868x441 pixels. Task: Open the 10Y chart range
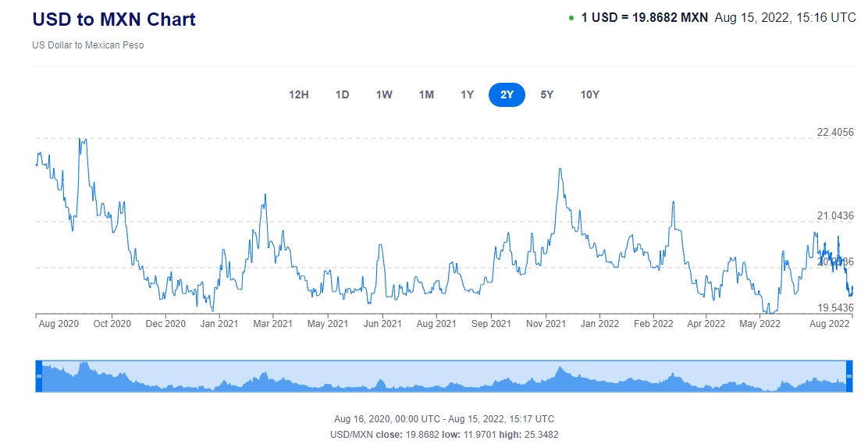(x=590, y=94)
